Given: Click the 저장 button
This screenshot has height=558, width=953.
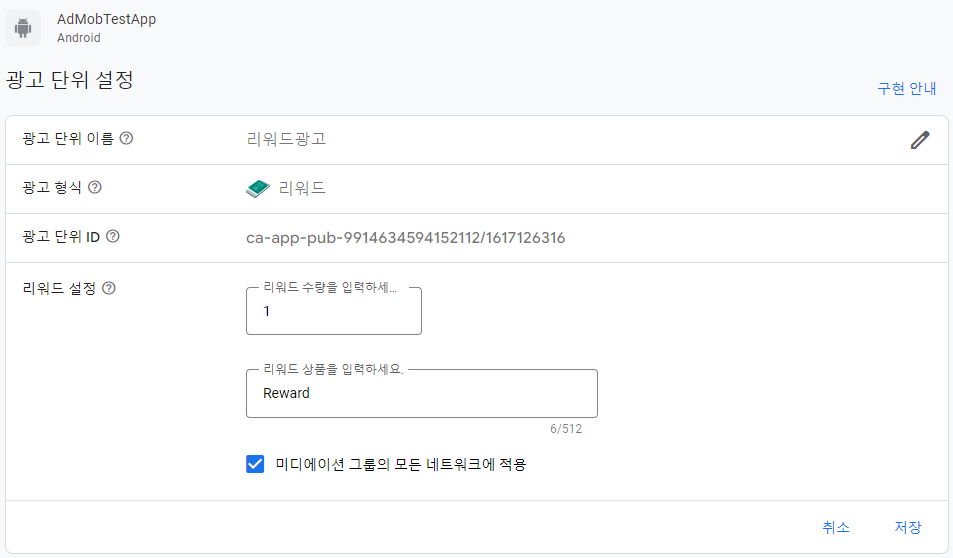Looking at the screenshot, I should (907, 527).
